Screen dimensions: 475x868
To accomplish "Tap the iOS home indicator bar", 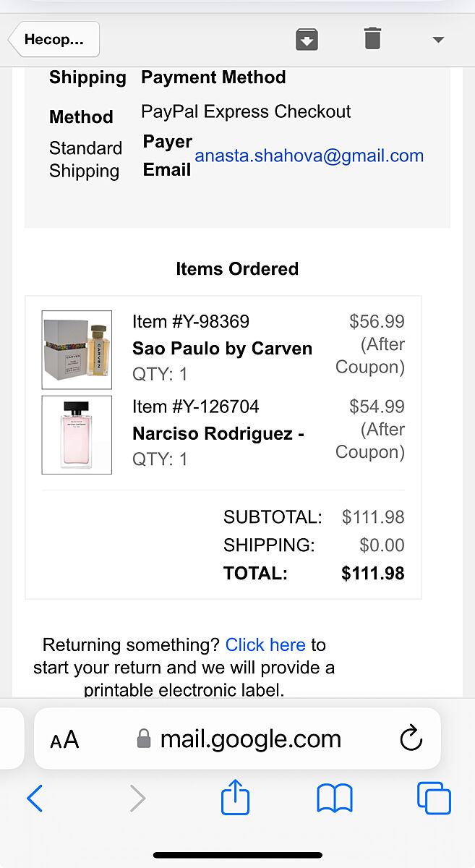I will (x=237, y=855).
